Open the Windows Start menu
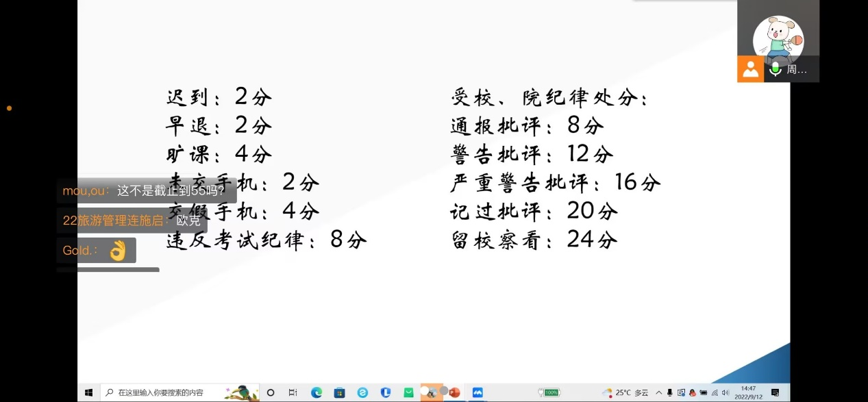868x402 pixels. pos(88,392)
